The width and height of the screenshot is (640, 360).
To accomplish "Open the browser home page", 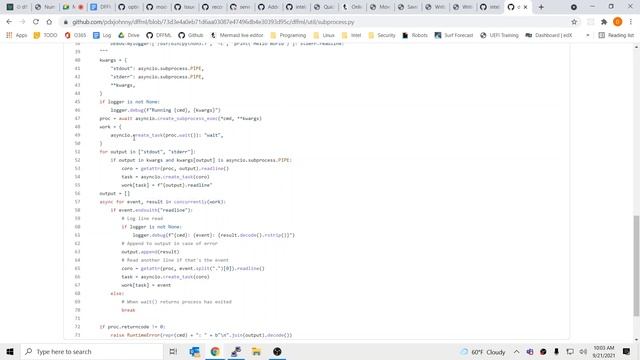I will (x=49, y=22).
